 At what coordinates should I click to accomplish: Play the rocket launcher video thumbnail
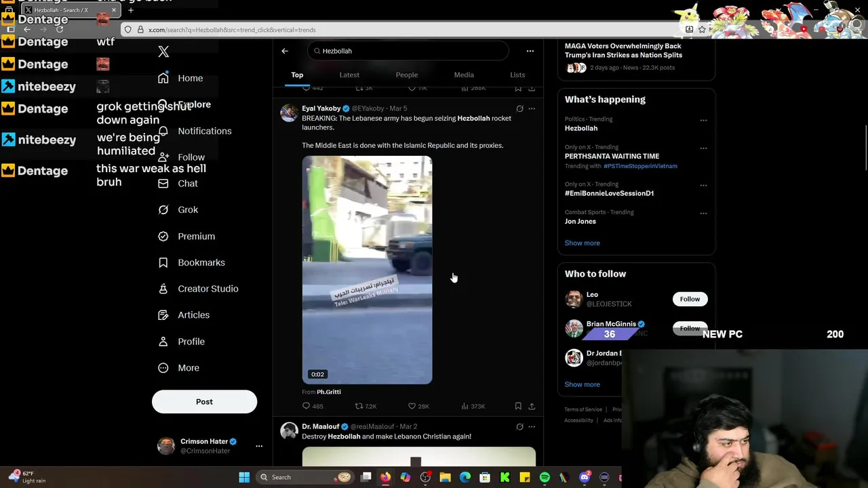[x=367, y=270]
